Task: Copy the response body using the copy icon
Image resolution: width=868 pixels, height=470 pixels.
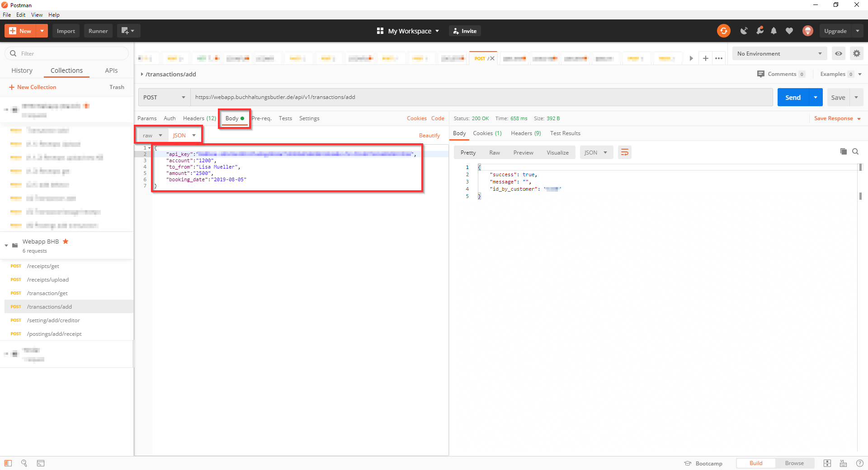Action: [x=843, y=152]
